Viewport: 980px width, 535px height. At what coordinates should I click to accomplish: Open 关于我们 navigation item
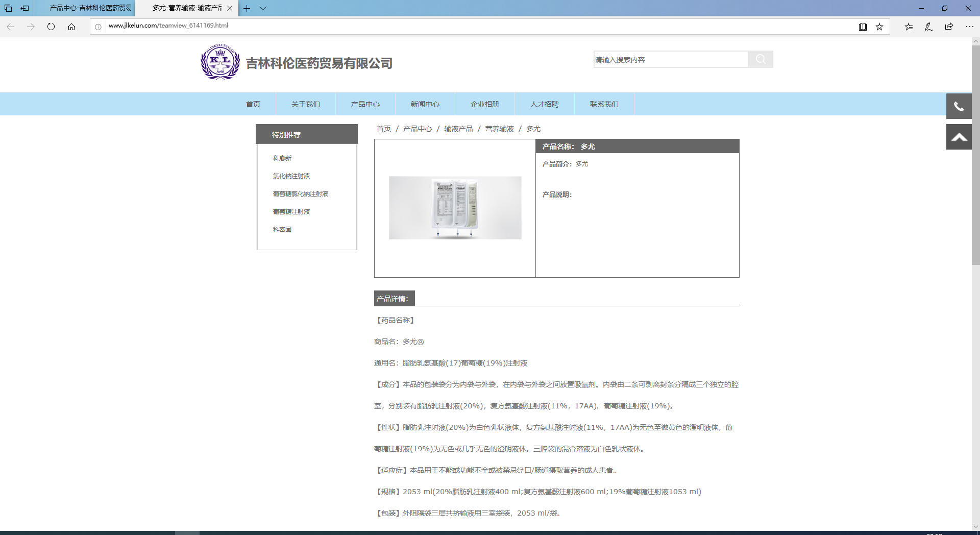tap(306, 104)
